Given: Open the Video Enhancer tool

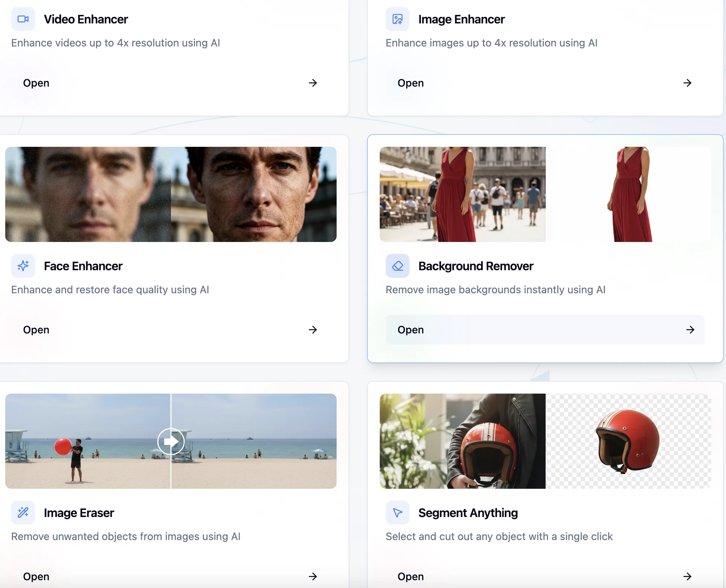Looking at the screenshot, I should [171, 83].
